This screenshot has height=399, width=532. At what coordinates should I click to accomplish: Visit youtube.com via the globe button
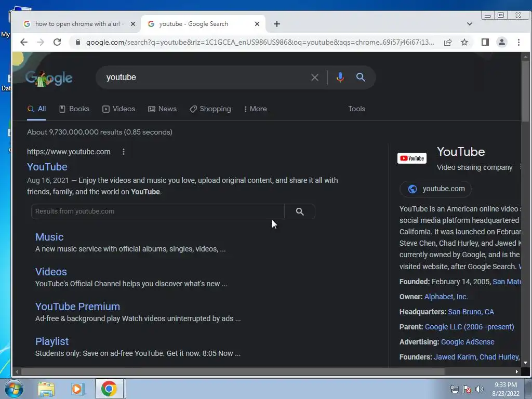[x=436, y=189]
